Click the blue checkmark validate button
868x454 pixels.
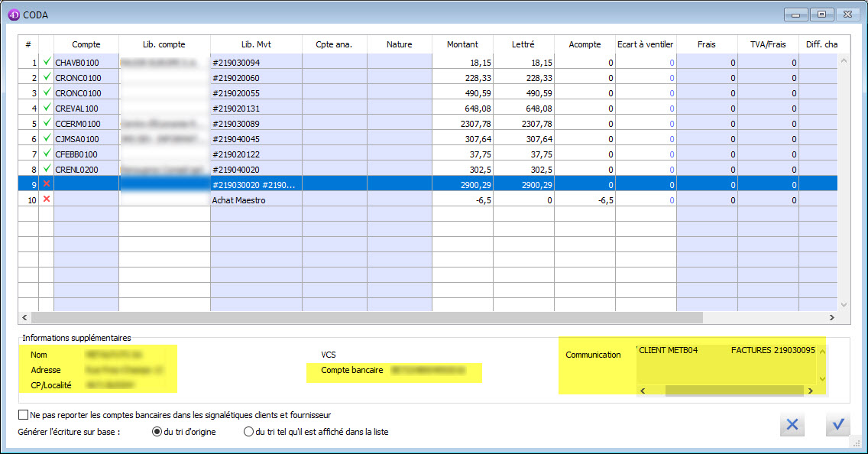[837, 425]
